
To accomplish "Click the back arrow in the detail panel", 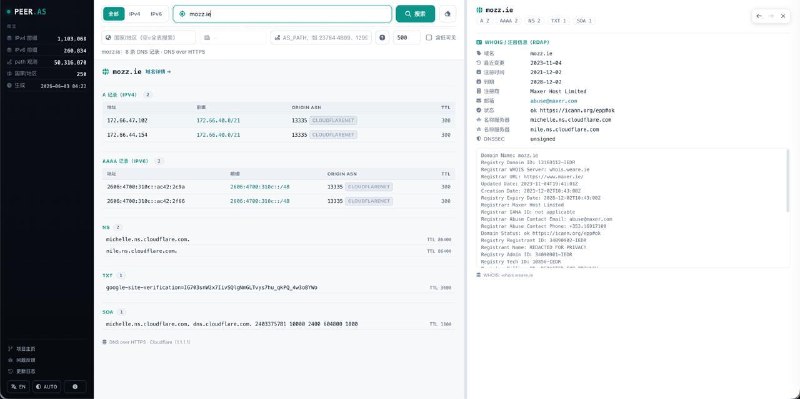I will tap(759, 16).
